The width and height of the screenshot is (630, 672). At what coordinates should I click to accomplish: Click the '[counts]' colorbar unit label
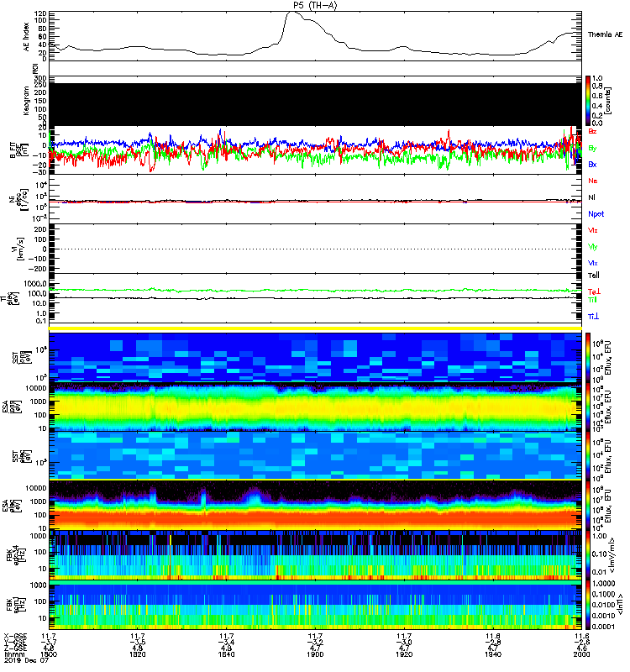pyautogui.click(x=608, y=101)
